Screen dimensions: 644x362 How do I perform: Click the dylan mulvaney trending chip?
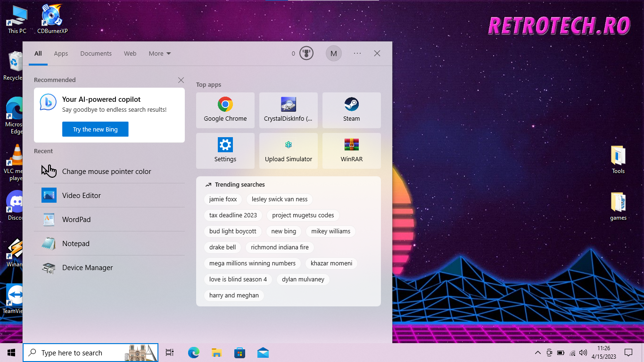[x=303, y=280]
